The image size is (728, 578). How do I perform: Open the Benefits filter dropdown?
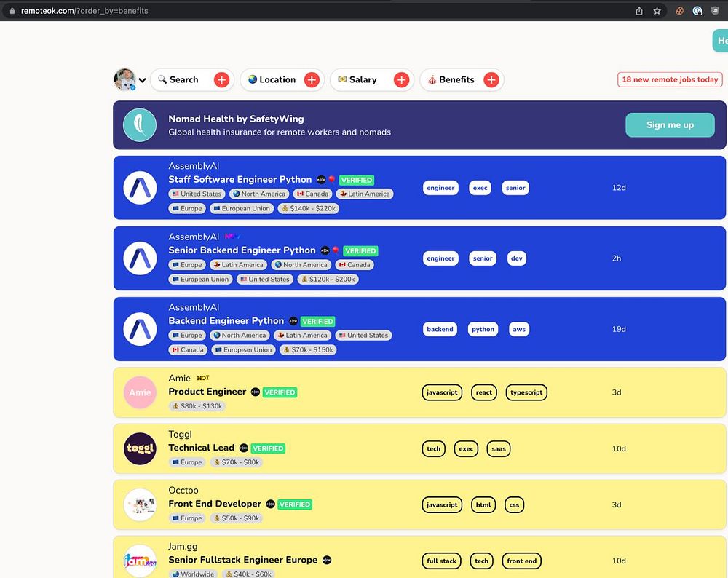462,80
